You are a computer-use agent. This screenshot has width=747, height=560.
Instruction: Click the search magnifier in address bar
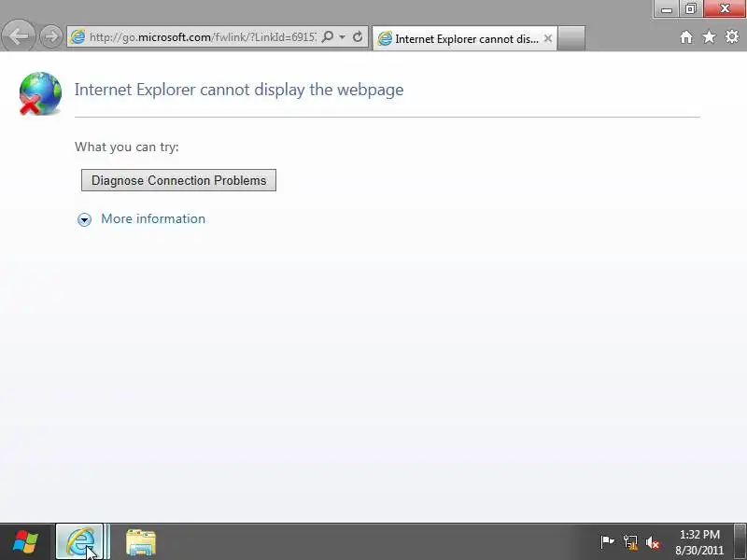pyautogui.click(x=328, y=36)
